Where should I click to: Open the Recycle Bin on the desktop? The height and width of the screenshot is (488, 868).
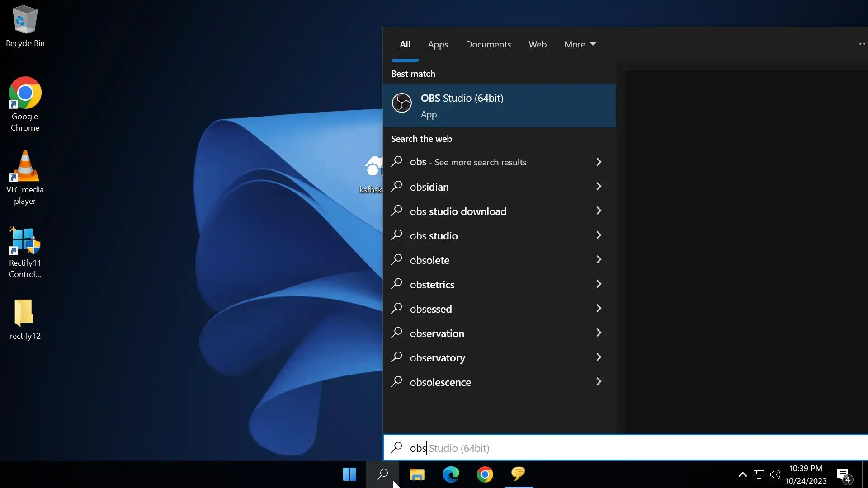pyautogui.click(x=25, y=26)
